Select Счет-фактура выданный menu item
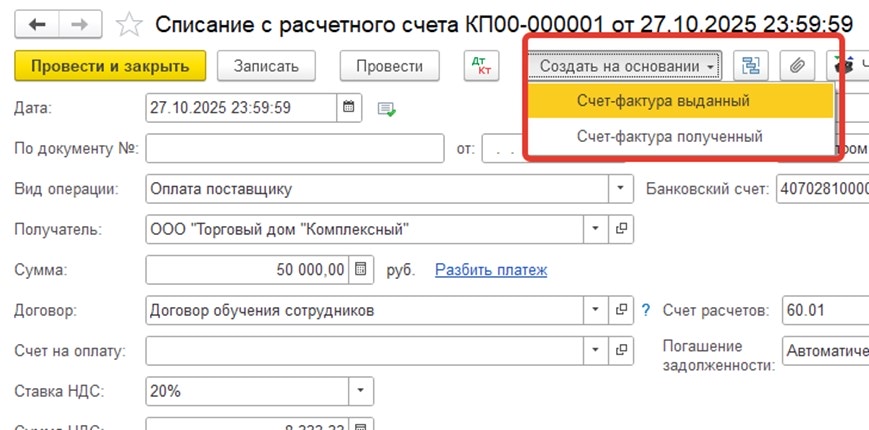This screenshot has height=430, width=869. [x=663, y=101]
